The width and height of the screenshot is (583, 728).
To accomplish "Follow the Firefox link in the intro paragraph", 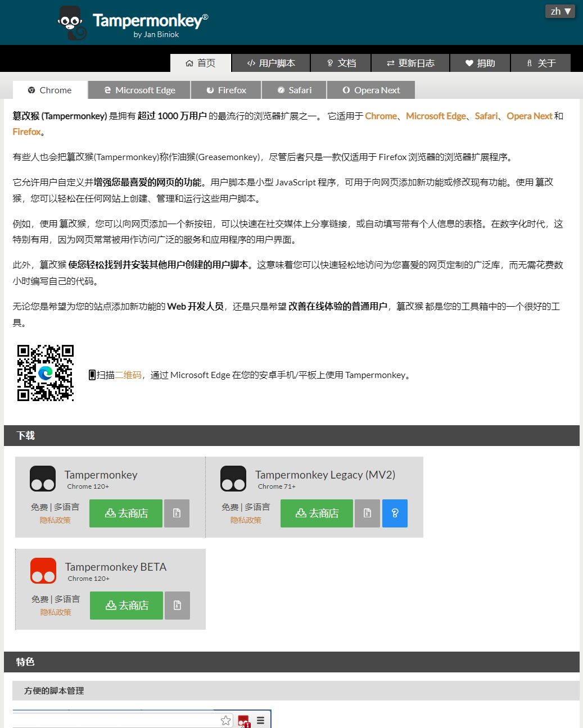I will (27, 131).
